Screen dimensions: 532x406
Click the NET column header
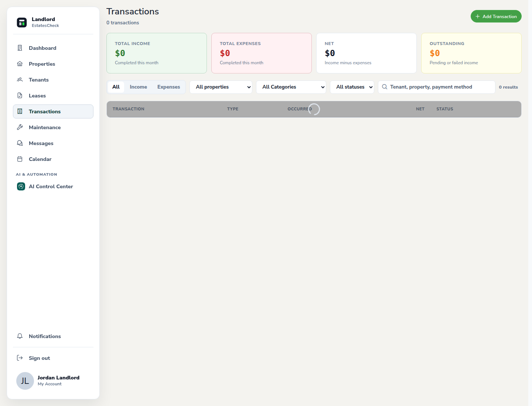pyautogui.click(x=420, y=109)
